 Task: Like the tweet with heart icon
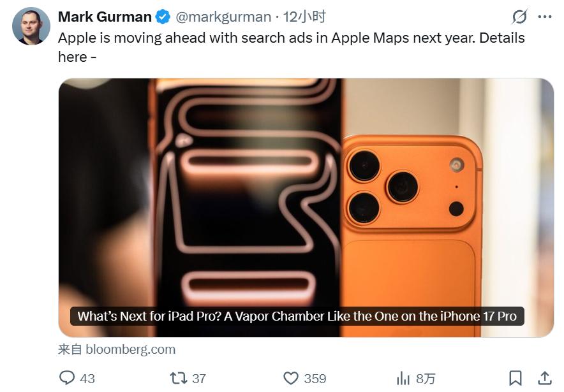pyautogui.click(x=291, y=378)
